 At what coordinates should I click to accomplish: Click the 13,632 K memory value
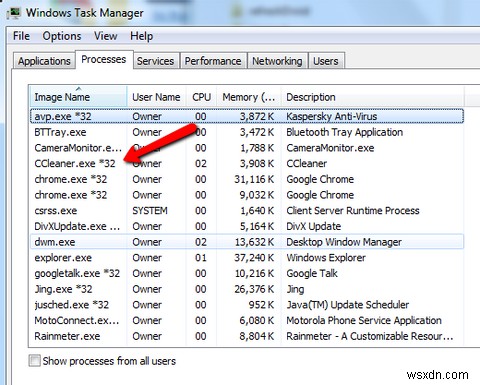tap(254, 242)
